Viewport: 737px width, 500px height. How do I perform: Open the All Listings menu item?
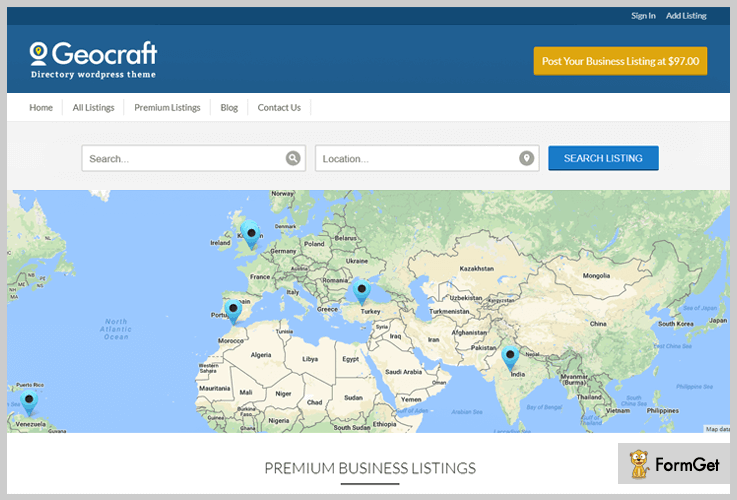tap(93, 108)
